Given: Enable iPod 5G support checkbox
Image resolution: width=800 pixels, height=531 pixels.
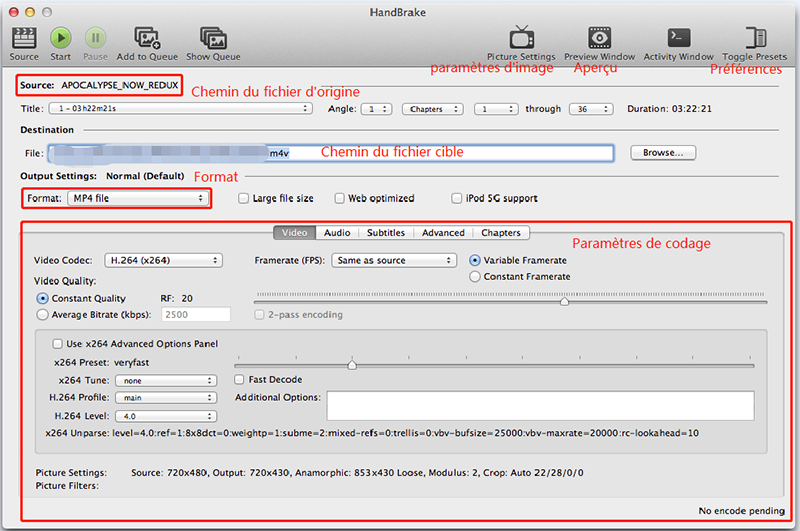Looking at the screenshot, I should coord(457,198).
